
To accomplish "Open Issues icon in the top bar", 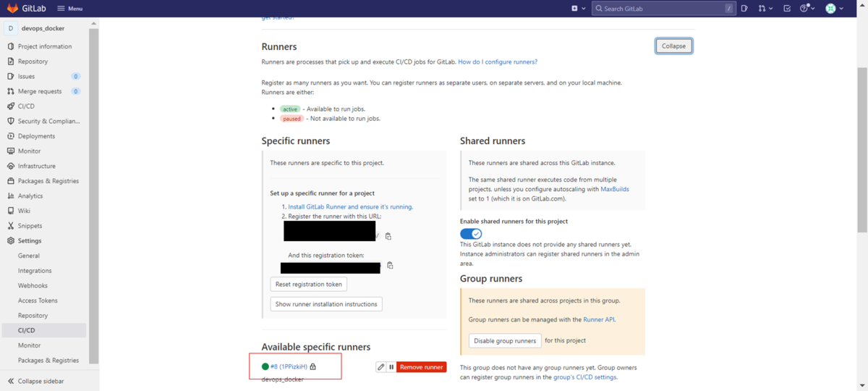I will pyautogui.click(x=743, y=9).
